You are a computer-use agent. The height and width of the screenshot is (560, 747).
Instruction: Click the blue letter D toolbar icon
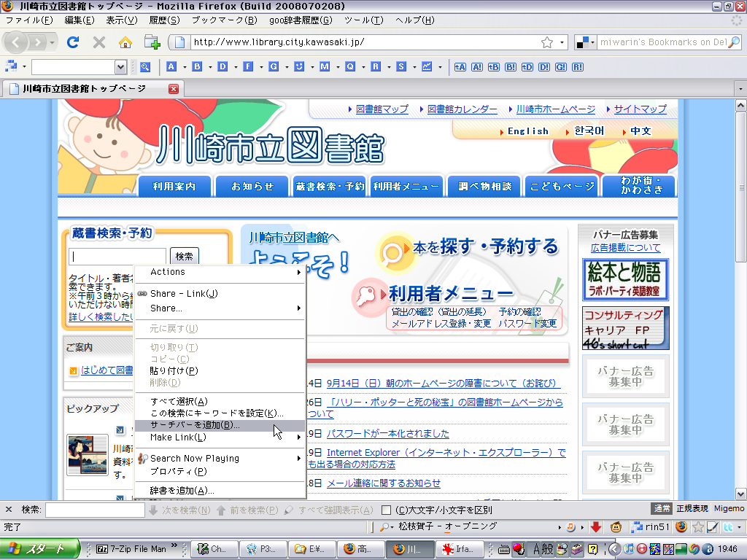tap(222, 66)
